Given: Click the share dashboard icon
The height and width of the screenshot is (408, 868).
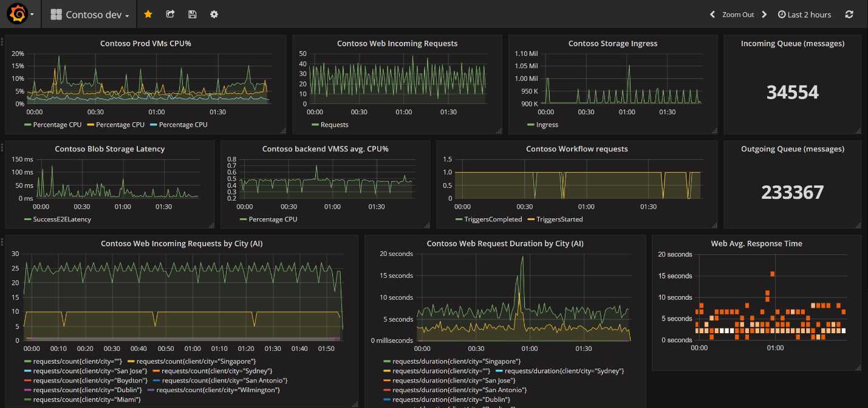Looking at the screenshot, I should tap(170, 14).
